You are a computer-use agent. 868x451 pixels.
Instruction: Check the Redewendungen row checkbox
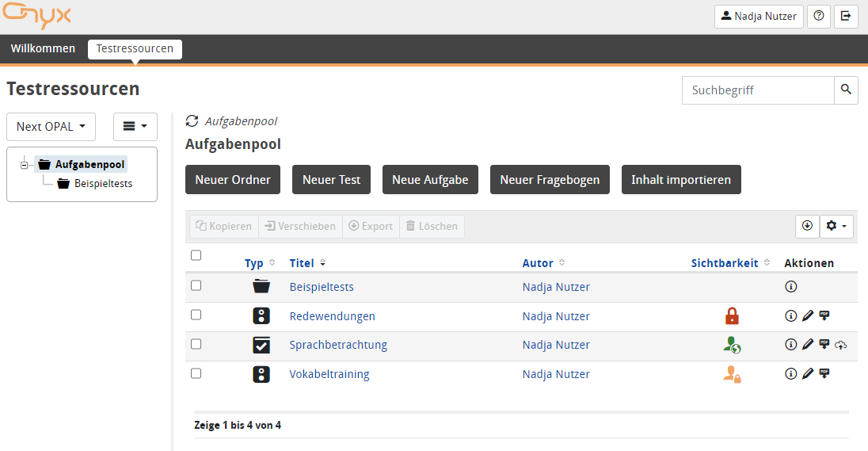196,315
